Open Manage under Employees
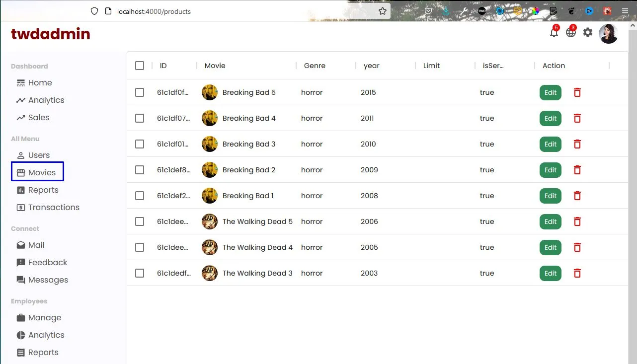Image resolution: width=637 pixels, height=364 pixels. [x=39, y=318]
